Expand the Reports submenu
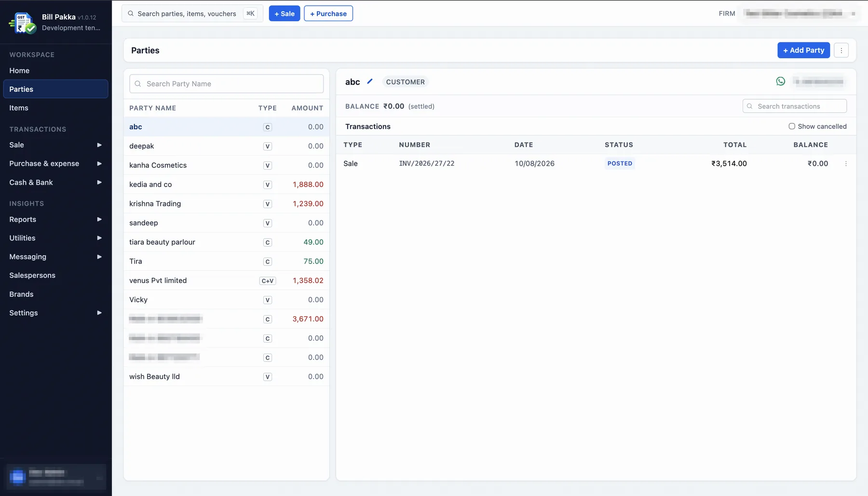 [55, 219]
